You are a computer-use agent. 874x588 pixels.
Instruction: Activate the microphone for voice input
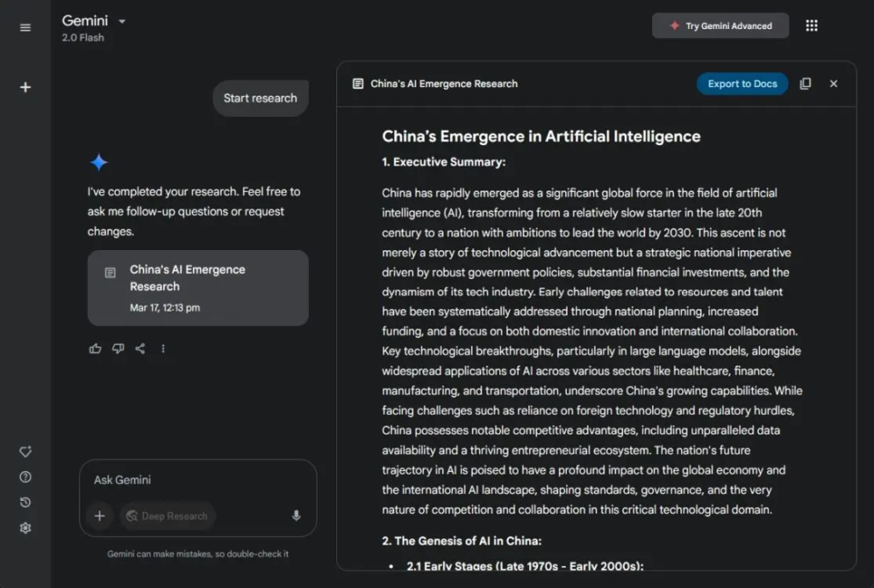coord(296,515)
